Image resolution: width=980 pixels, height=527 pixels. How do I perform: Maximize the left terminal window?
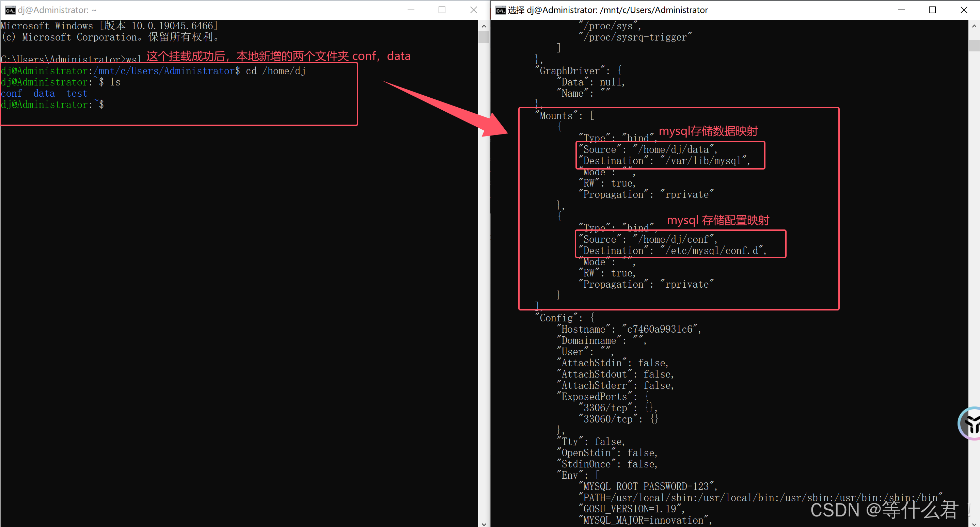(x=442, y=10)
